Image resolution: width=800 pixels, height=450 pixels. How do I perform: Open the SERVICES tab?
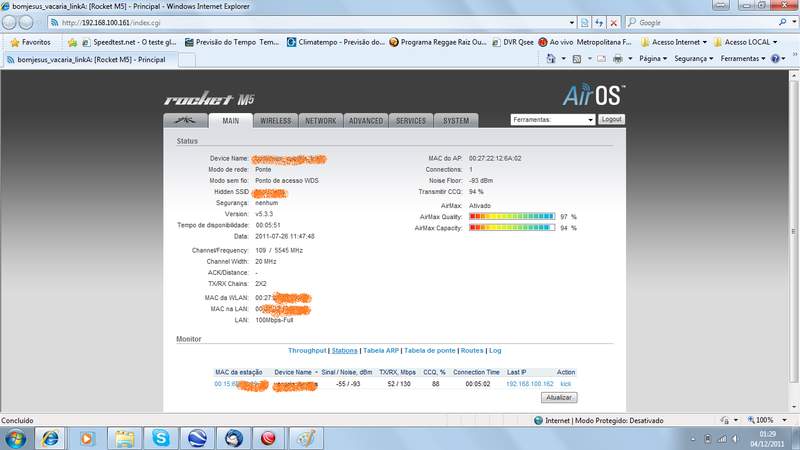tap(411, 120)
